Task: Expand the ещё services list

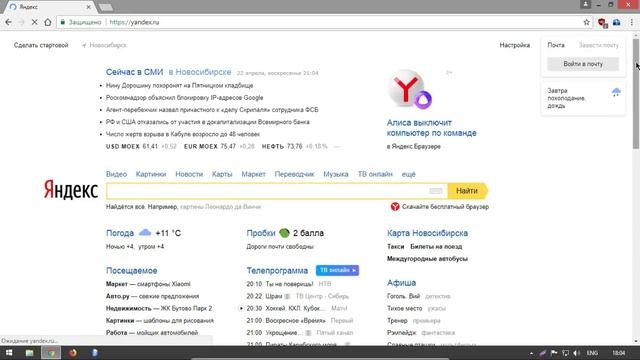Action: [409, 174]
